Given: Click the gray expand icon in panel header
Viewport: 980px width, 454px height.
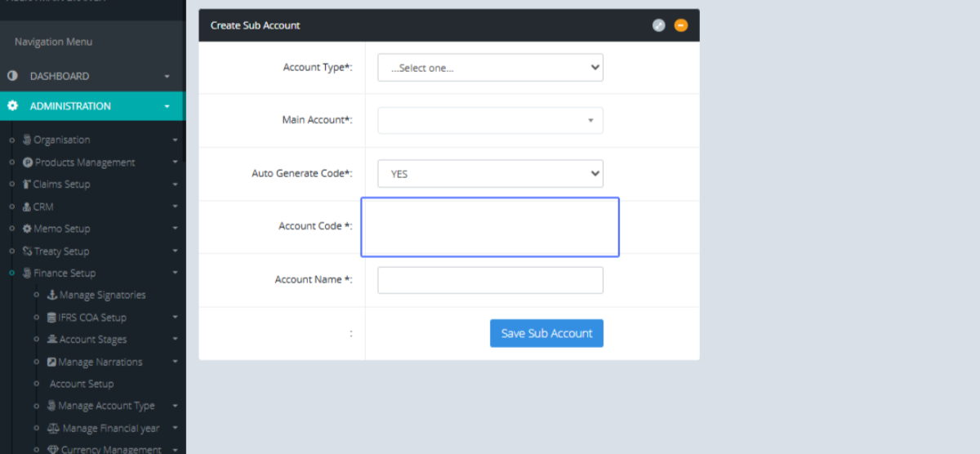Looking at the screenshot, I should pos(658,25).
